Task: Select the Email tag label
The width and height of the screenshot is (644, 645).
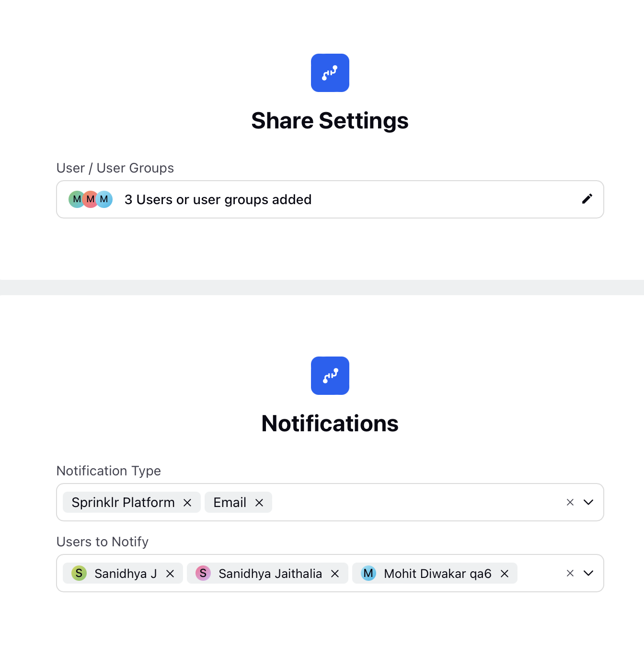Action: [230, 502]
